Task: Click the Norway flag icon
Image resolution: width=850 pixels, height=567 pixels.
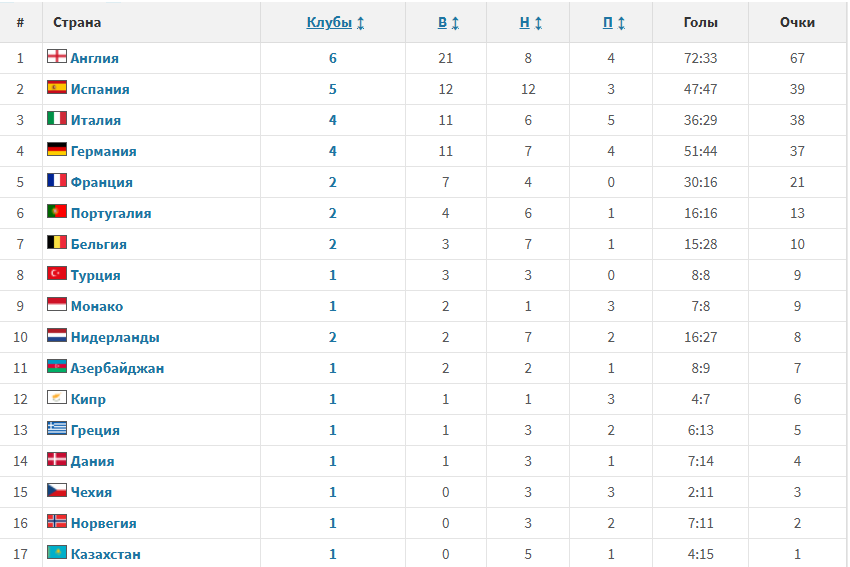Action: click(x=57, y=522)
